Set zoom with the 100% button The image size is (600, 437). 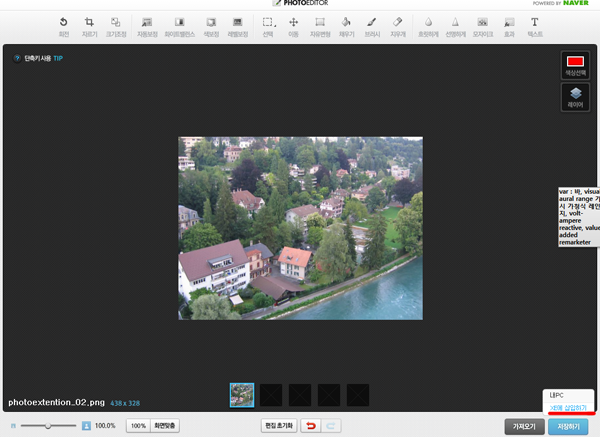point(138,426)
